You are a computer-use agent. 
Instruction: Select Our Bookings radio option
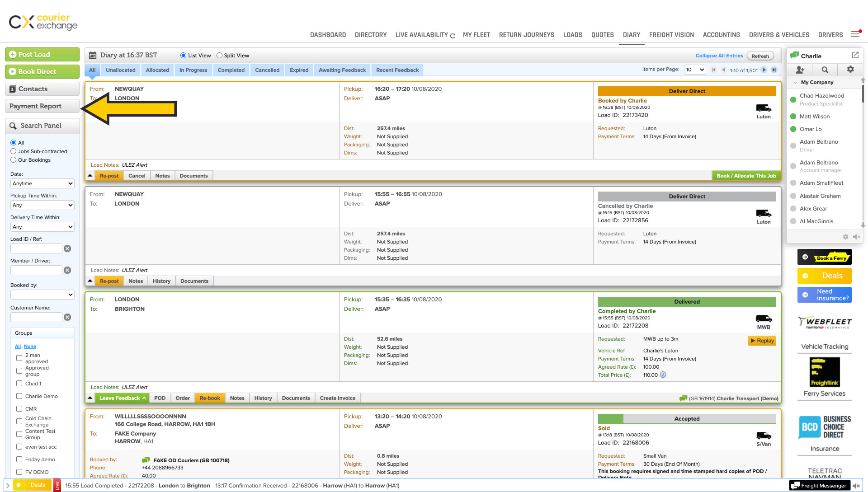point(13,160)
